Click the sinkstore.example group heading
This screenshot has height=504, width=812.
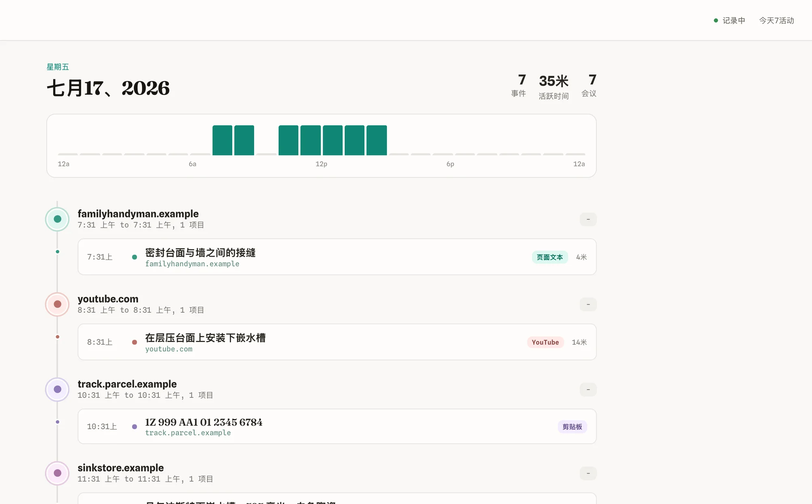121,468
